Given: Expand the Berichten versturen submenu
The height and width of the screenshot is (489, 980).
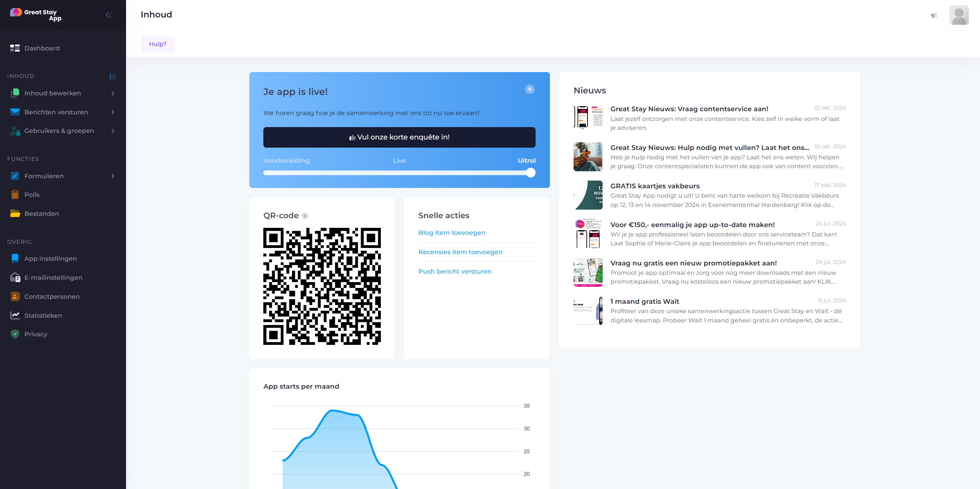Looking at the screenshot, I should tap(113, 112).
